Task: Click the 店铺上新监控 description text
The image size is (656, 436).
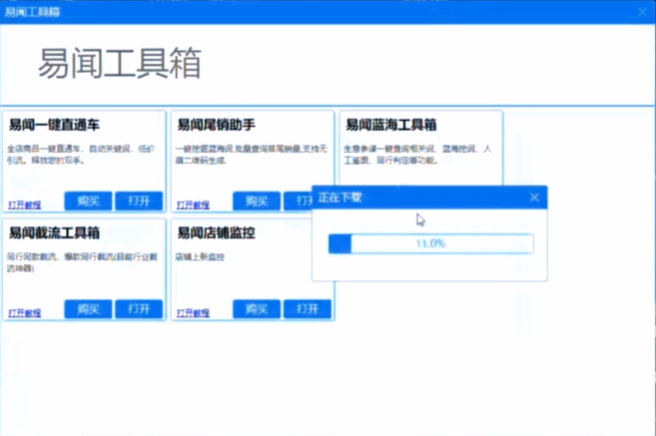Action: coord(200,257)
